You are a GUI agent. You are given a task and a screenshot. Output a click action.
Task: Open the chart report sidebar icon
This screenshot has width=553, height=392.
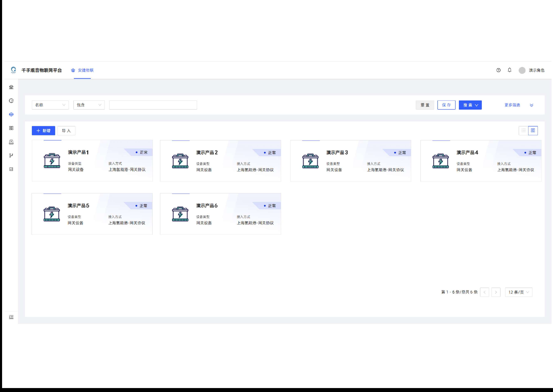[x=11, y=169]
